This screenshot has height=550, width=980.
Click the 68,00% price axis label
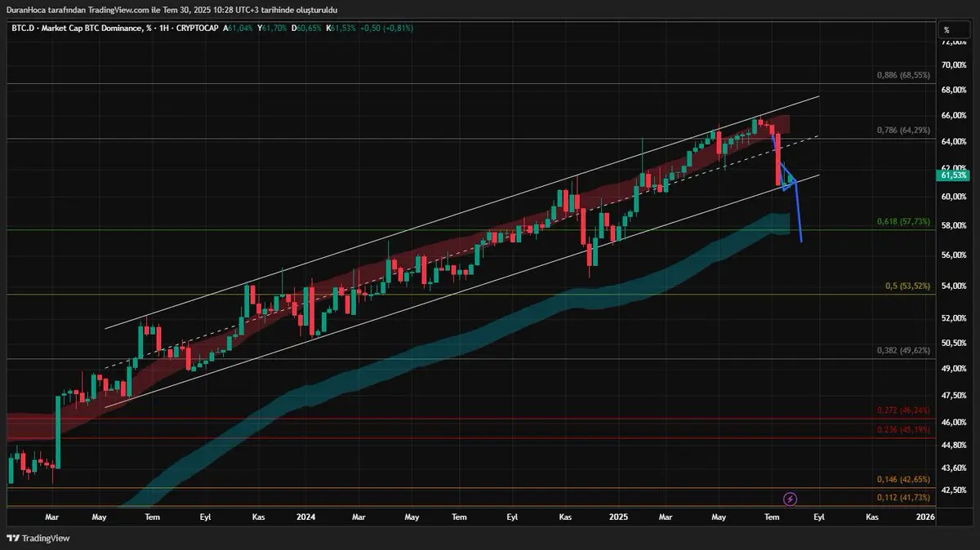point(953,90)
